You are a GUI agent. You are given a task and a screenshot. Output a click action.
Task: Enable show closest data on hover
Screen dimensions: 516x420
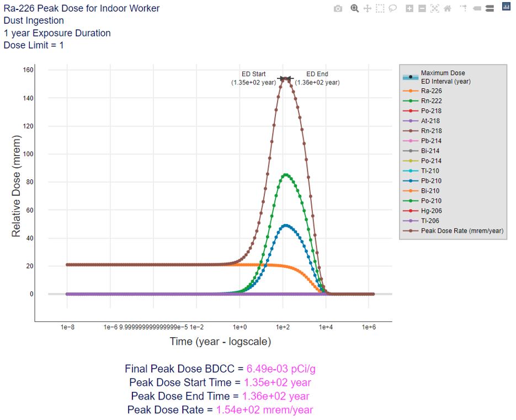476,8
